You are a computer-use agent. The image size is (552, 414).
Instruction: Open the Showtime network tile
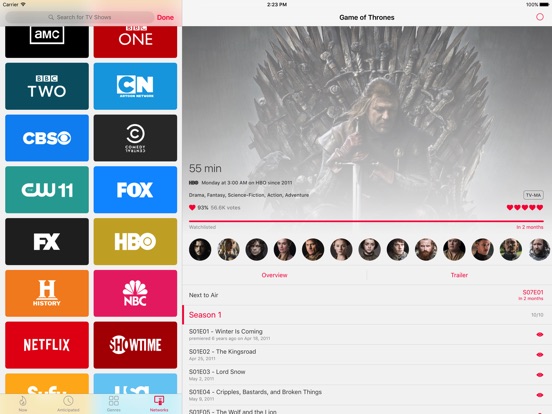(135, 345)
